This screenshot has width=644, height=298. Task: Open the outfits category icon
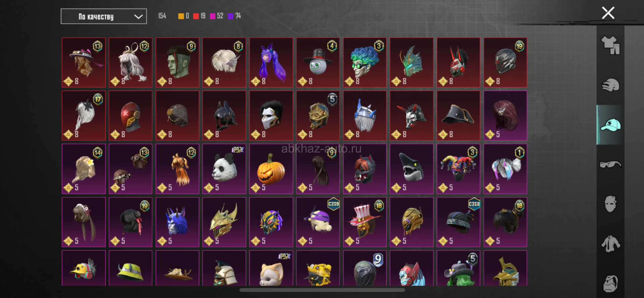610,45
